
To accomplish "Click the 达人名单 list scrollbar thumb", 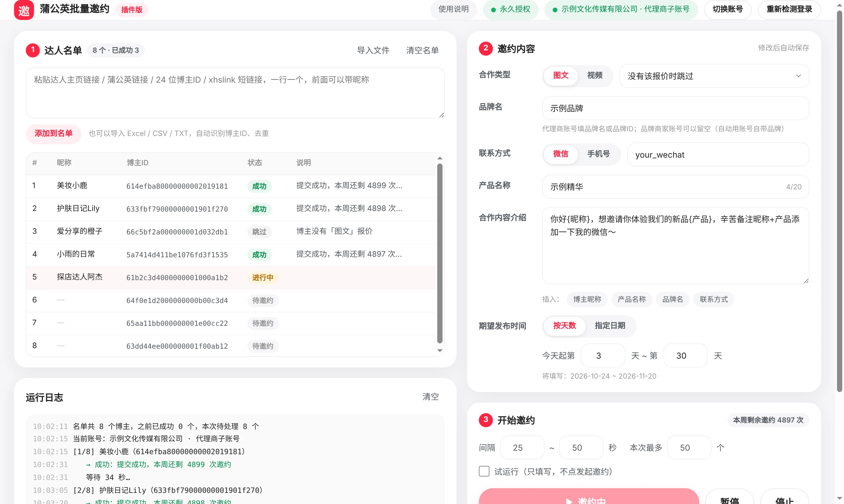I will point(440,254).
